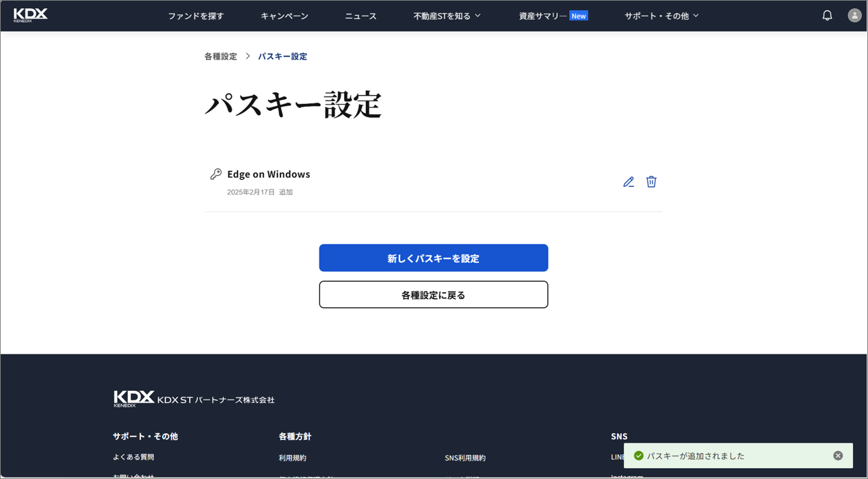
Task: Click 2025年2月17日 追加 date text
Action: click(260, 192)
